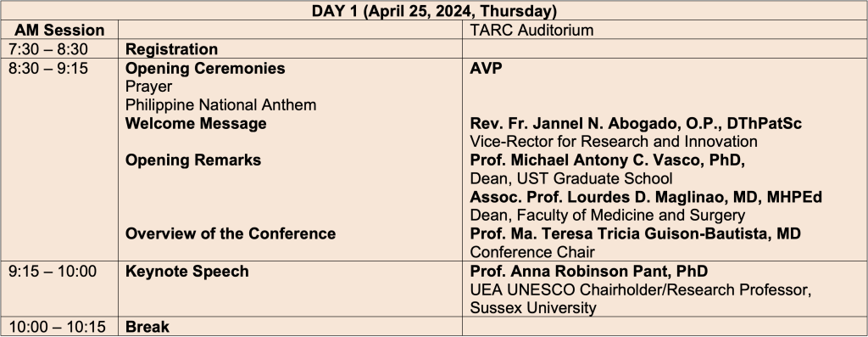Click Overview of the Conference label

231,234
